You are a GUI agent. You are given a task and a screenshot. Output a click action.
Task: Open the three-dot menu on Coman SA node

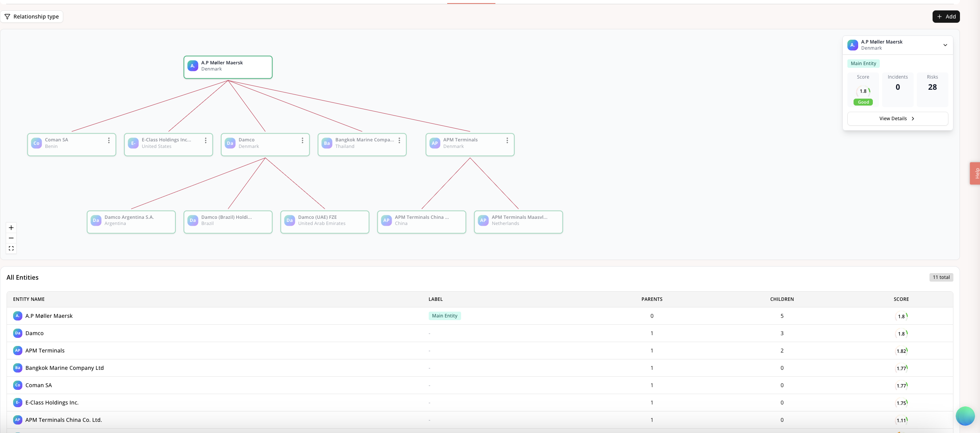tap(109, 141)
